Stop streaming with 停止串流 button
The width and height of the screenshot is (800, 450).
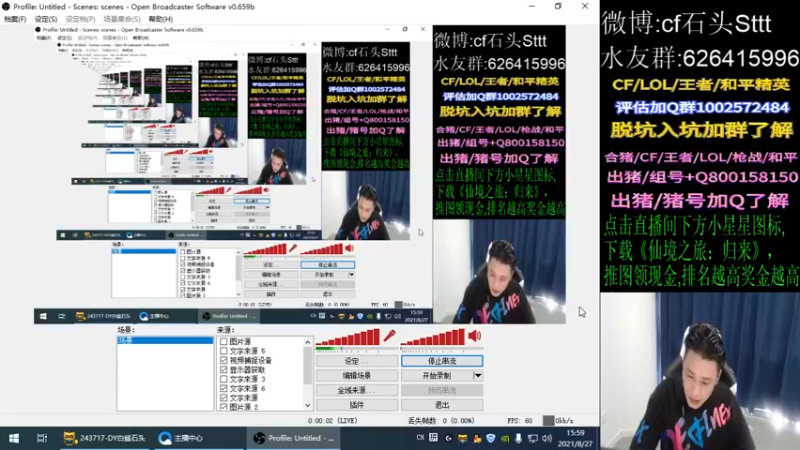[442, 361]
